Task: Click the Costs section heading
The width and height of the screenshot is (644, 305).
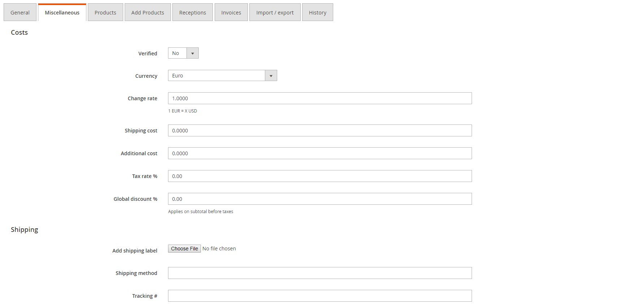Action: [x=19, y=33]
